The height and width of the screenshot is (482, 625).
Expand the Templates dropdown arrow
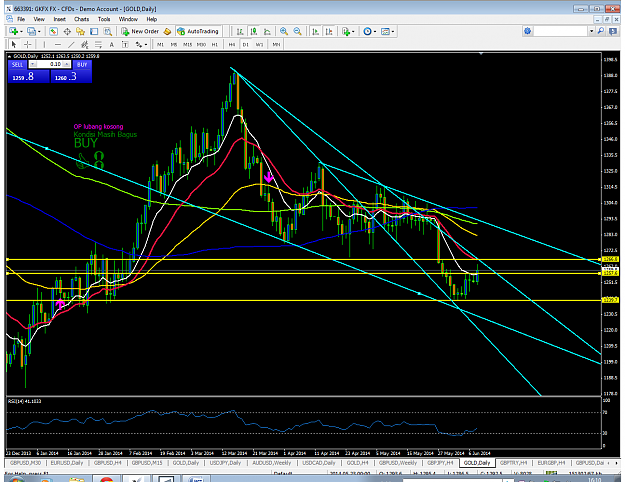pos(393,31)
